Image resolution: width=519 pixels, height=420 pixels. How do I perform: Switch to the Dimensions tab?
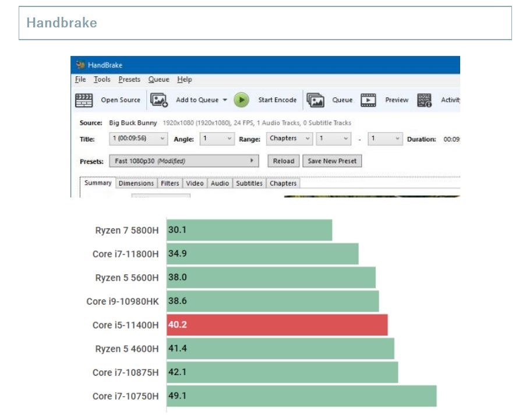136,183
